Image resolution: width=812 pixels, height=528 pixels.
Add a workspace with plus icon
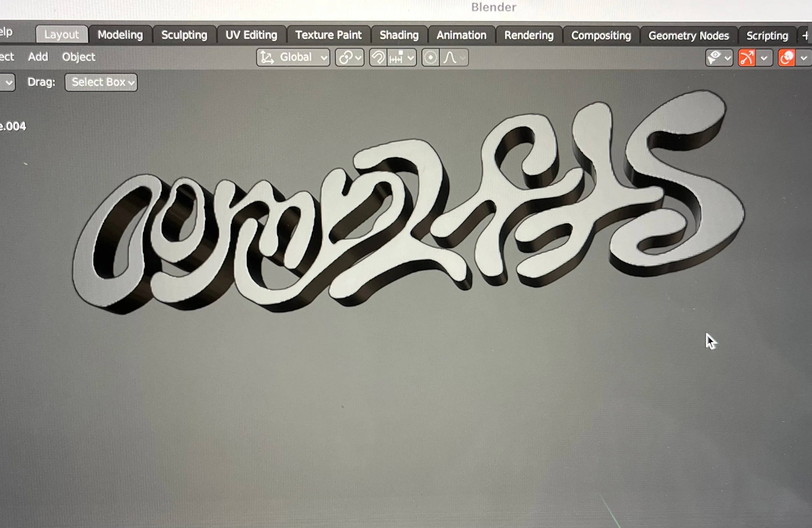click(805, 35)
